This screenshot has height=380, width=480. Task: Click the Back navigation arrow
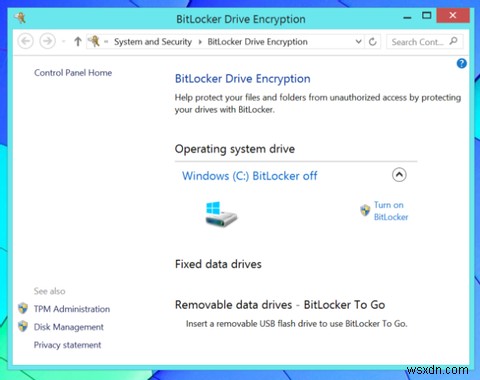26,41
